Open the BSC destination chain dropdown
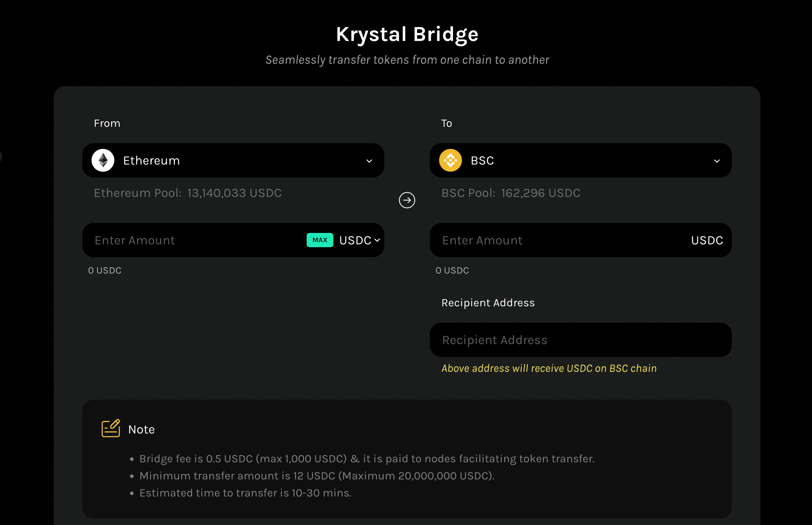 (581, 160)
